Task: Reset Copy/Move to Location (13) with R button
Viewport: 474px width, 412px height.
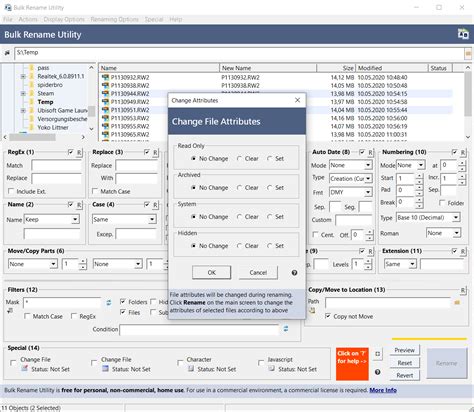Action: (463, 290)
